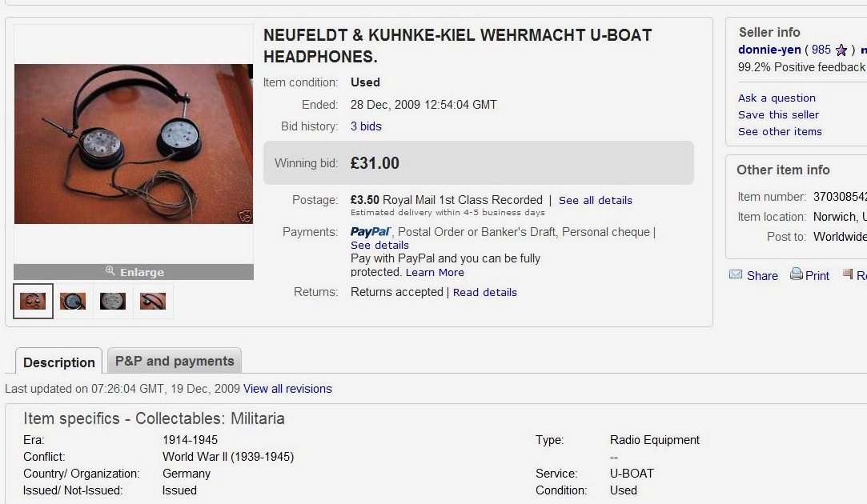Click the Share envelope icon

tap(736, 275)
